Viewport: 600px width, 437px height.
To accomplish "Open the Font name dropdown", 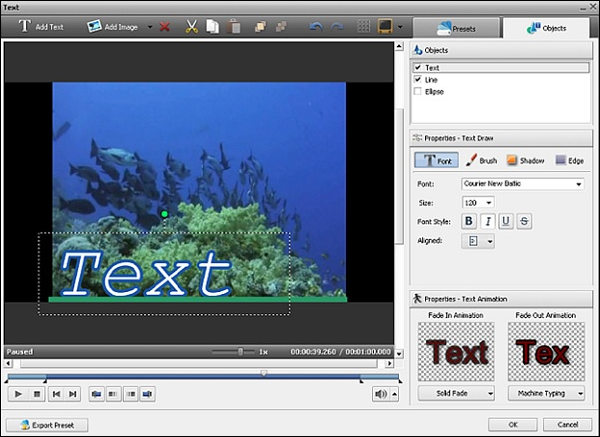I will tap(579, 184).
